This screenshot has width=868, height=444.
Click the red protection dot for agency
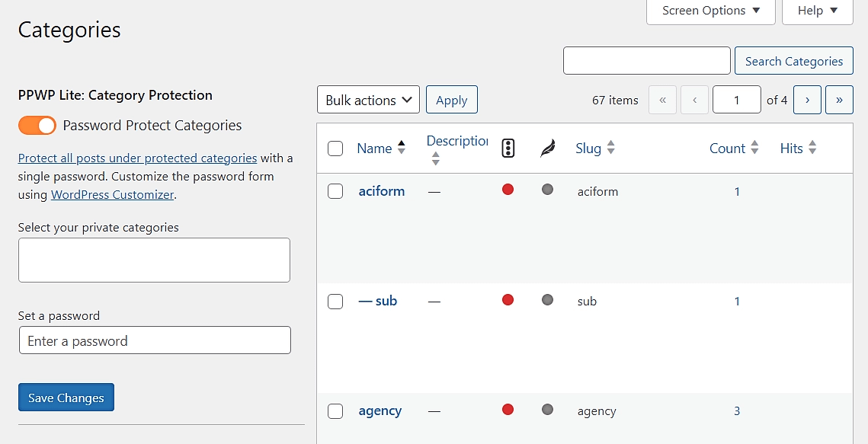pos(508,409)
